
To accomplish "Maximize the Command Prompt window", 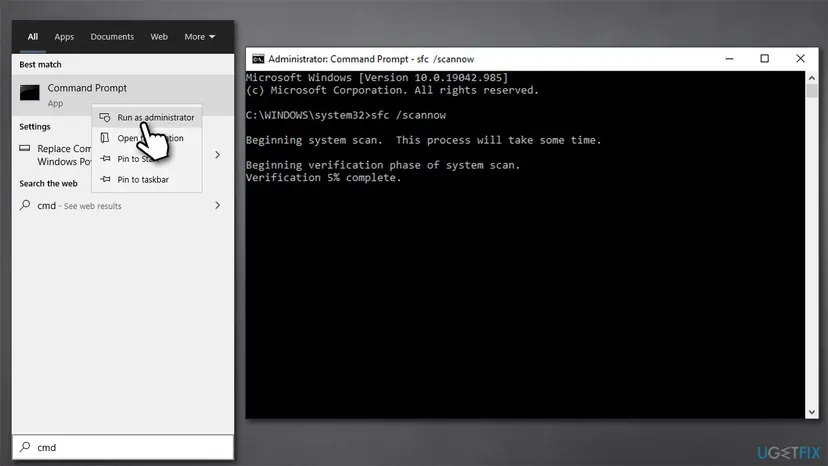I will tap(765, 59).
